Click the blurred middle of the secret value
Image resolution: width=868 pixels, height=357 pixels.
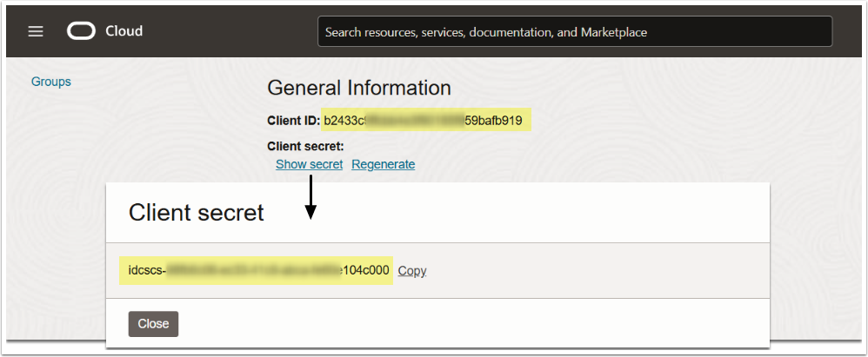coord(252,271)
